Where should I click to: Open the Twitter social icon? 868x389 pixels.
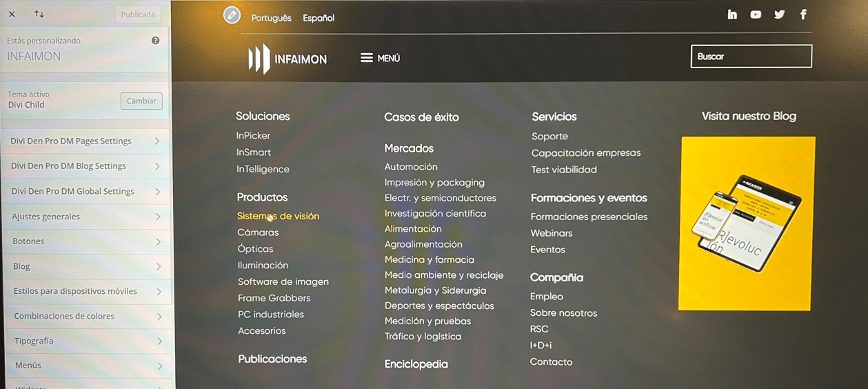779,14
